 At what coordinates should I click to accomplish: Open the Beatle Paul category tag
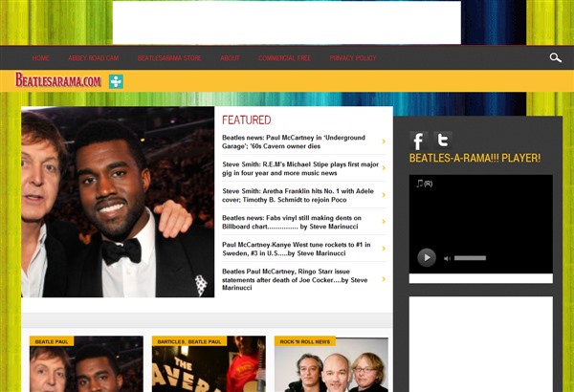[x=52, y=341]
